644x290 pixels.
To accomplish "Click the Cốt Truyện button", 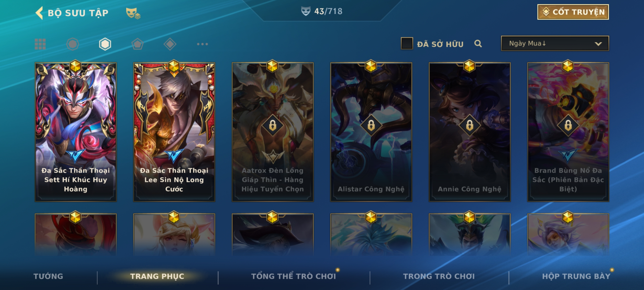I will point(573,12).
